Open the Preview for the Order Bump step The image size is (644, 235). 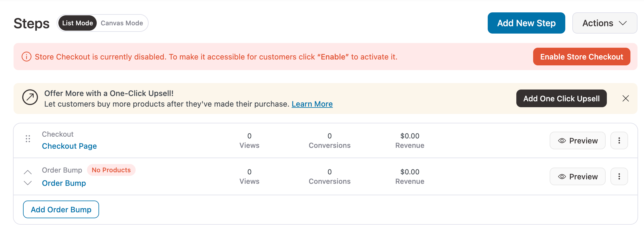click(x=577, y=176)
